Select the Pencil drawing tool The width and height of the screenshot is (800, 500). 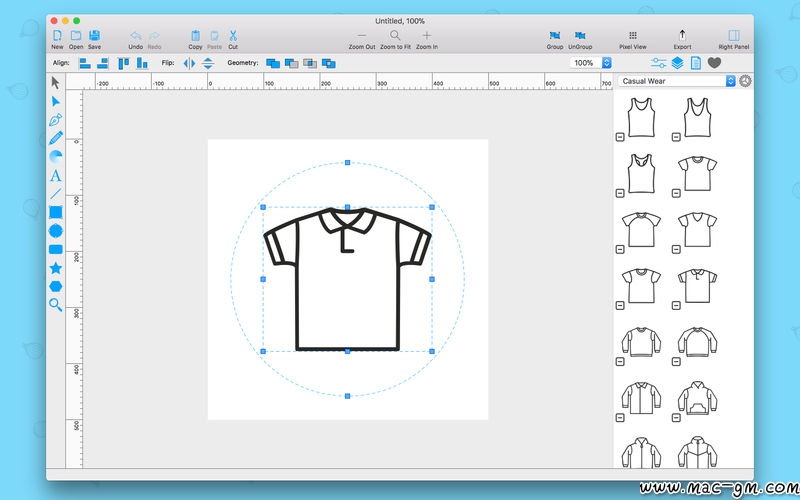pyautogui.click(x=56, y=137)
